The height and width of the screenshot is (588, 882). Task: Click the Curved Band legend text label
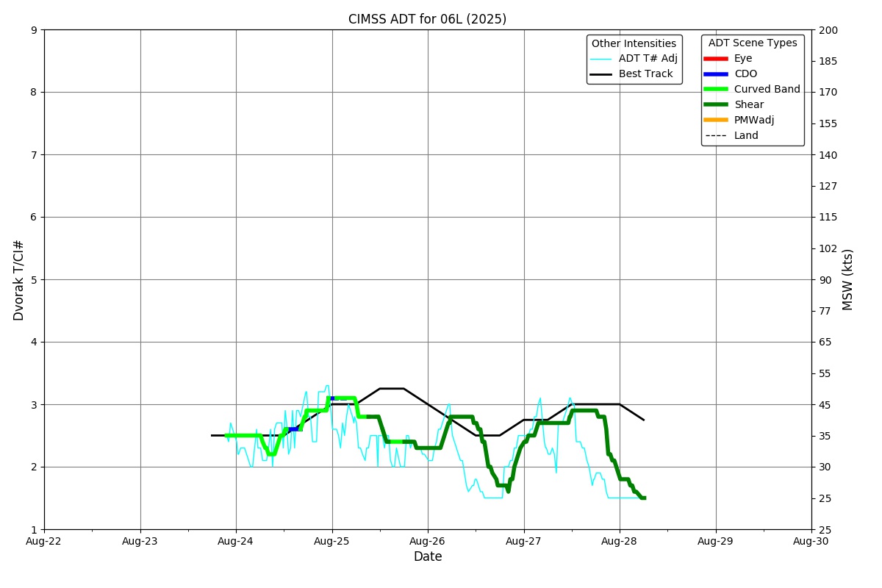(767, 90)
